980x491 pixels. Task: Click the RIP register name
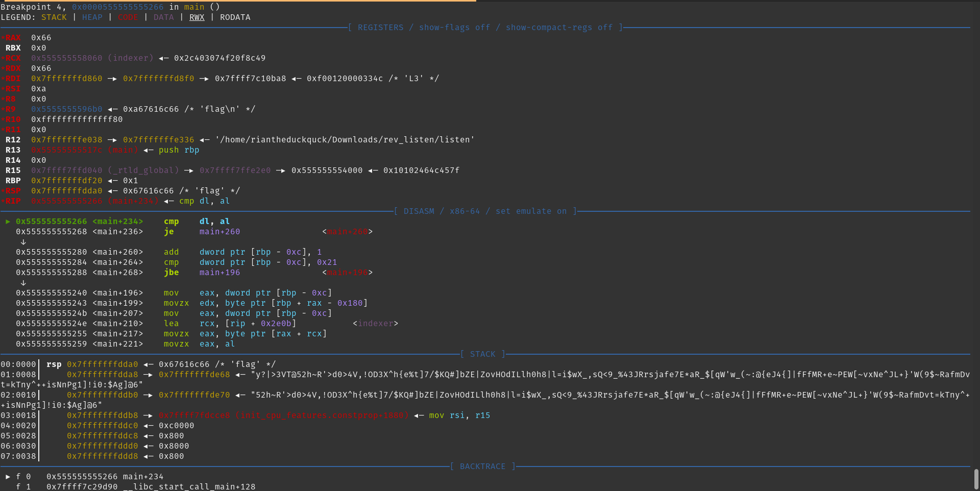pos(13,201)
